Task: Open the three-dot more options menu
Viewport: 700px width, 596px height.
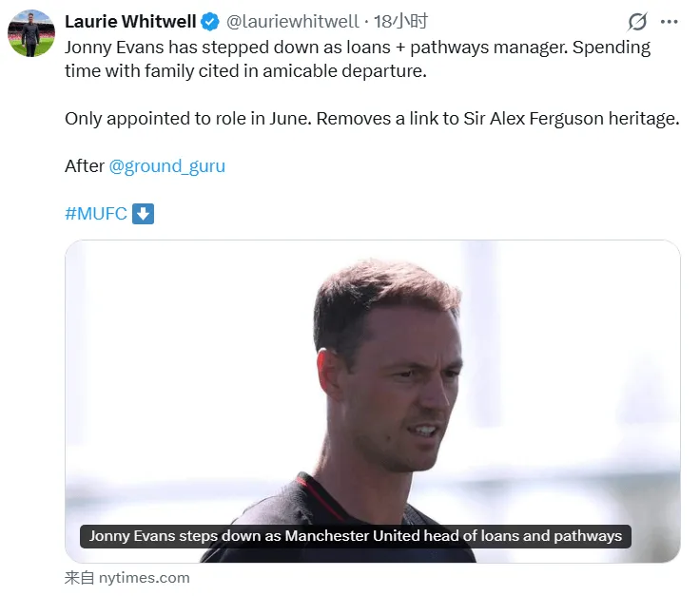Action: tap(670, 22)
